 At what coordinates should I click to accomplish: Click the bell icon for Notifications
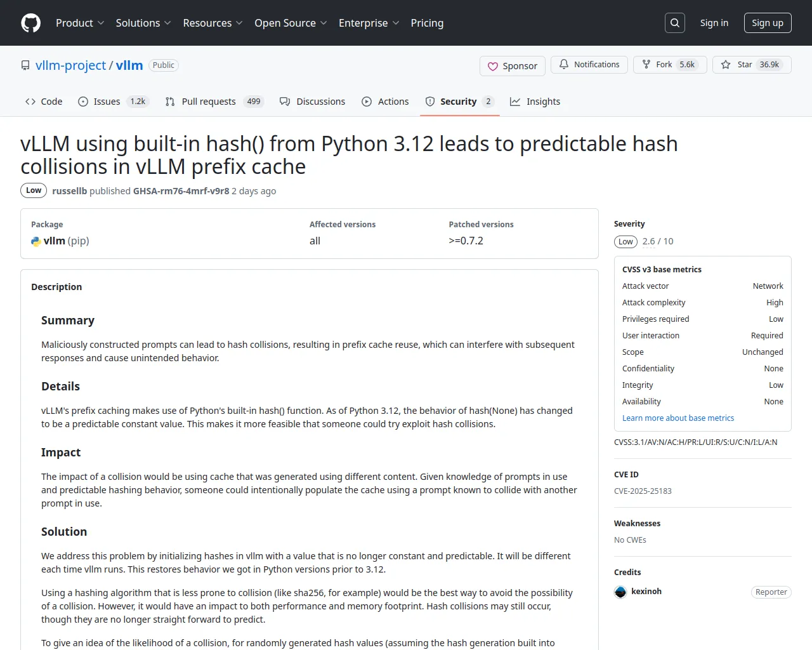coord(564,65)
